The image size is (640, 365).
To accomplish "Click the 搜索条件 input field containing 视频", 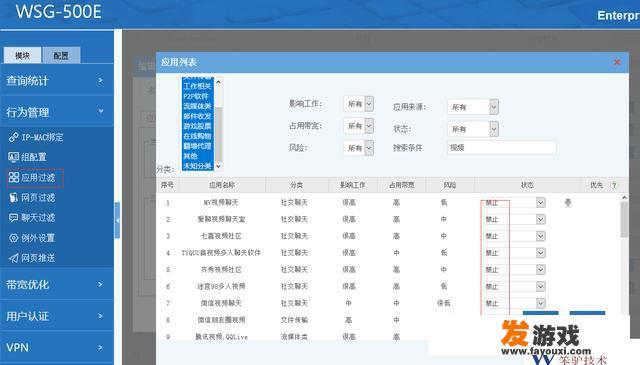I will click(x=501, y=147).
